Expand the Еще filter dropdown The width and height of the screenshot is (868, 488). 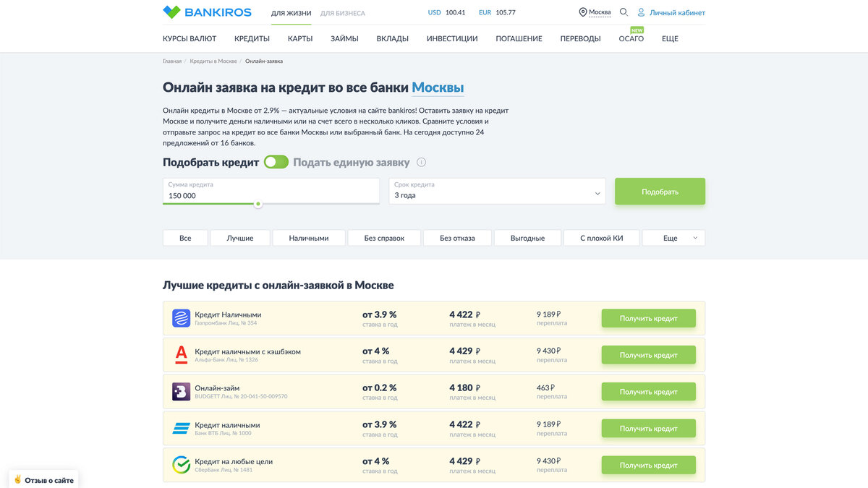coord(673,238)
